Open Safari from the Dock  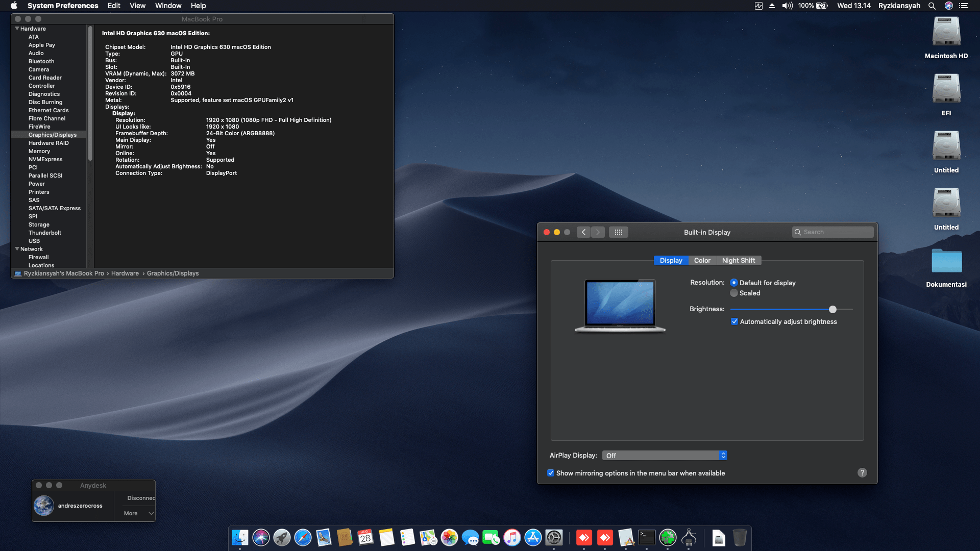[x=302, y=538]
